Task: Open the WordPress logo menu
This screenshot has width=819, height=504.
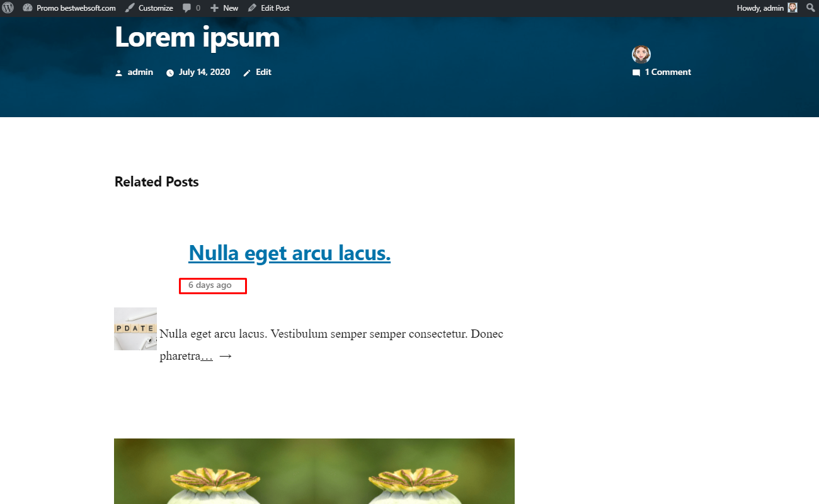Action: pos(8,8)
